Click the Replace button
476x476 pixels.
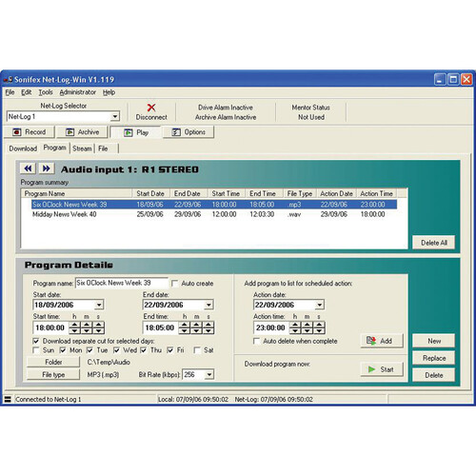click(x=433, y=358)
